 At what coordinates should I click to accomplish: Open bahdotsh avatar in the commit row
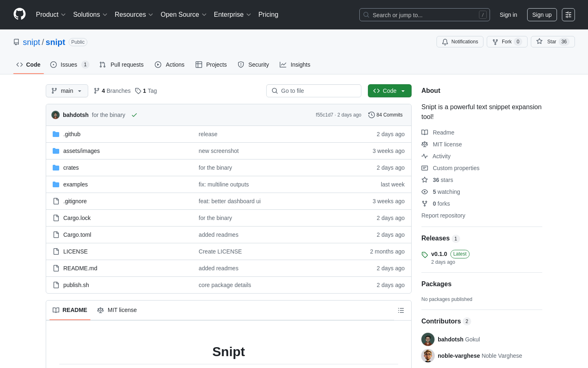pyautogui.click(x=56, y=115)
